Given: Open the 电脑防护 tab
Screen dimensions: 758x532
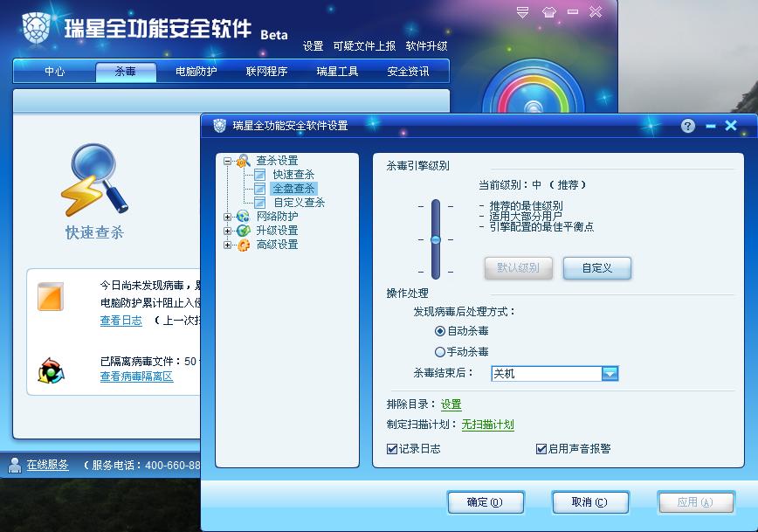Looking at the screenshot, I should 196,72.
